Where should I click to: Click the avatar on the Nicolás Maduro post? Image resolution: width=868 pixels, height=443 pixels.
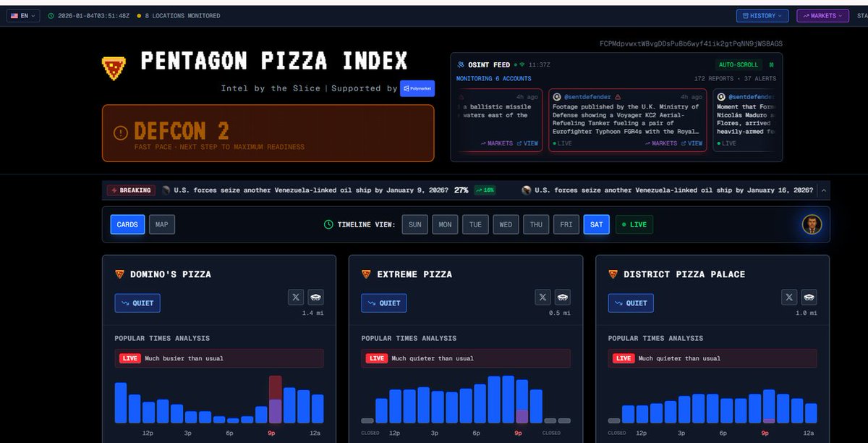coord(721,96)
